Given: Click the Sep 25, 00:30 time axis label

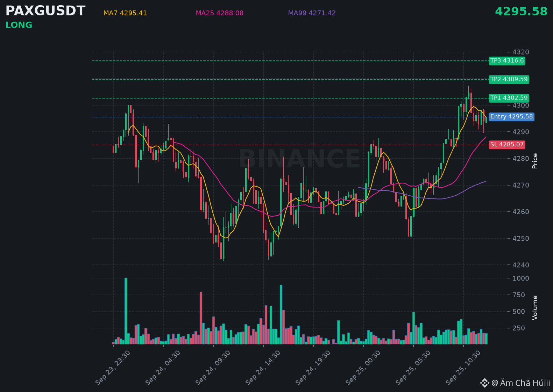Looking at the screenshot, I should [363, 368].
